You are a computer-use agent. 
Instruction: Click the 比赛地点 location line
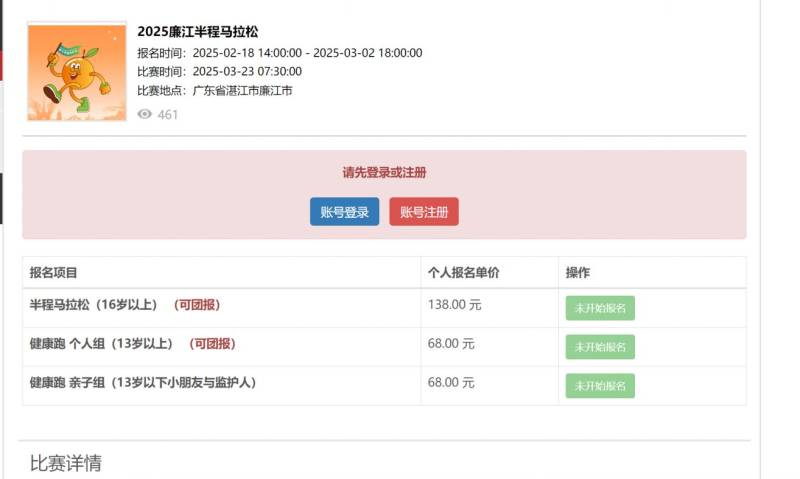(x=214, y=90)
